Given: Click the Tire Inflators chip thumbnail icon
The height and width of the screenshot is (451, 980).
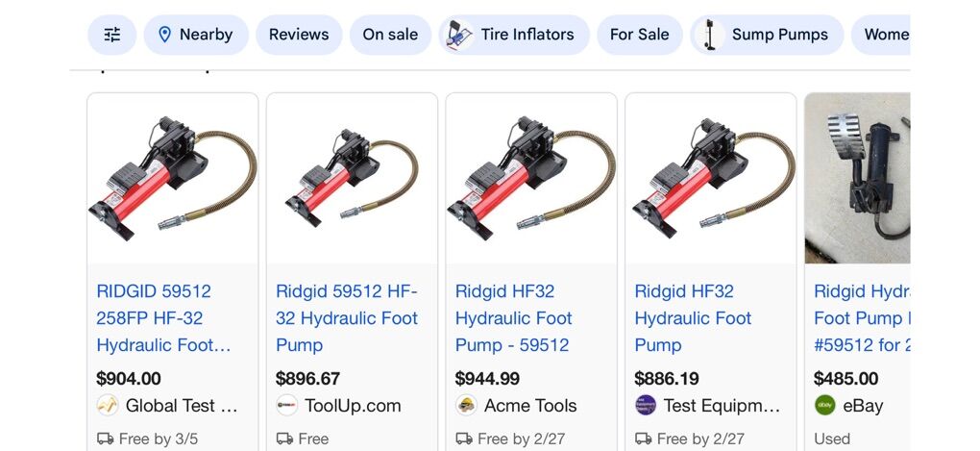Looking at the screenshot, I should tap(460, 35).
